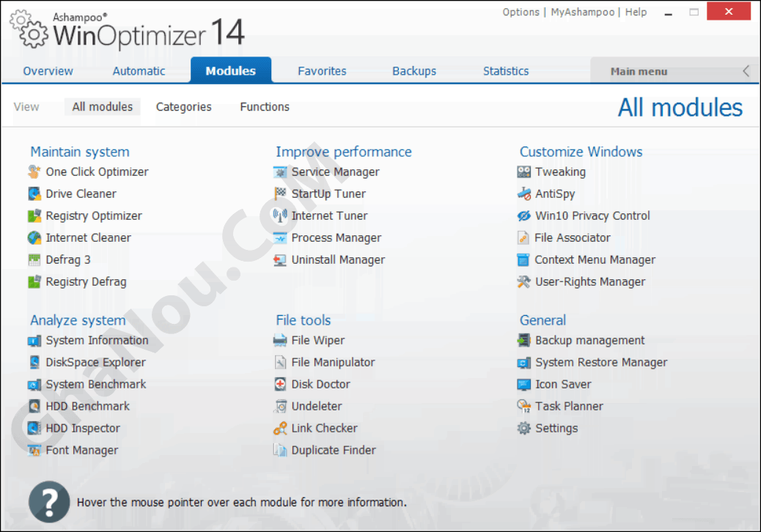Click the File Associator icon
This screenshot has width=761, height=532.
click(x=523, y=237)
